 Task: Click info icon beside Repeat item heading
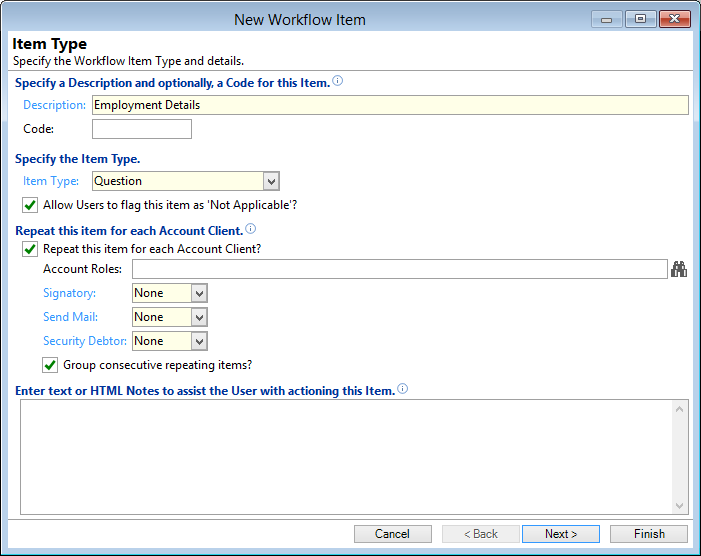tap(250, 229)
